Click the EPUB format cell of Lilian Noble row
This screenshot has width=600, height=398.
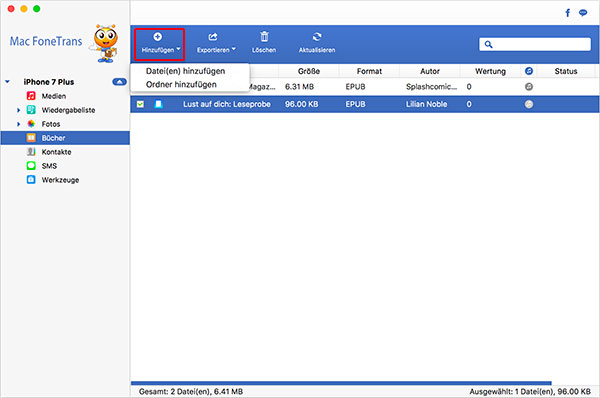click(x=355, y=104)
